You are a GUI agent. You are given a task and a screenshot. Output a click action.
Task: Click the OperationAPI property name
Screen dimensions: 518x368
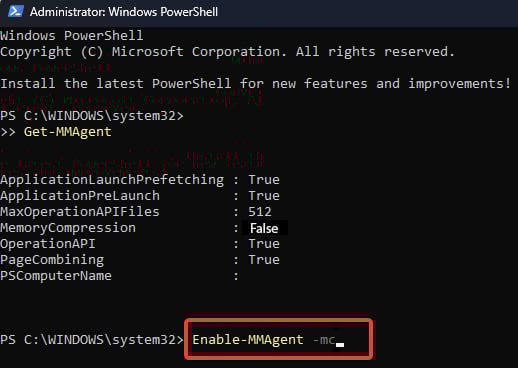pos(48,244)
